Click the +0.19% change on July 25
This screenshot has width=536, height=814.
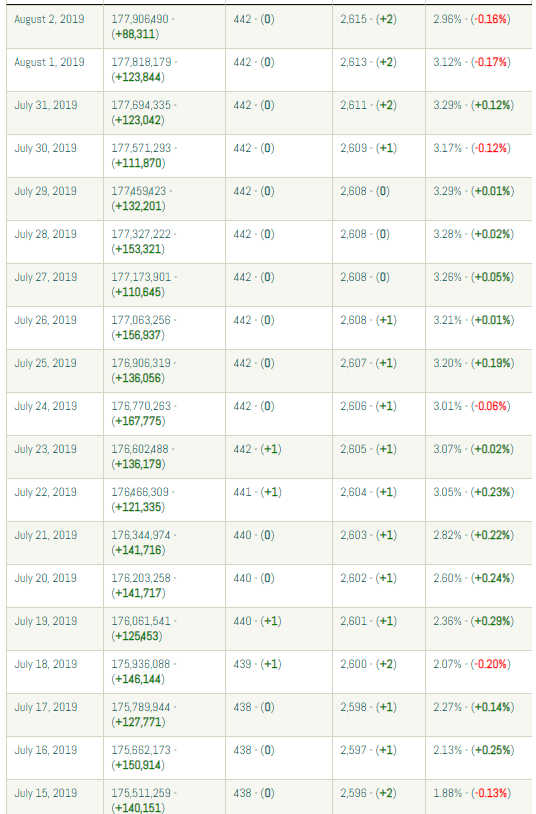click(492, 363)
